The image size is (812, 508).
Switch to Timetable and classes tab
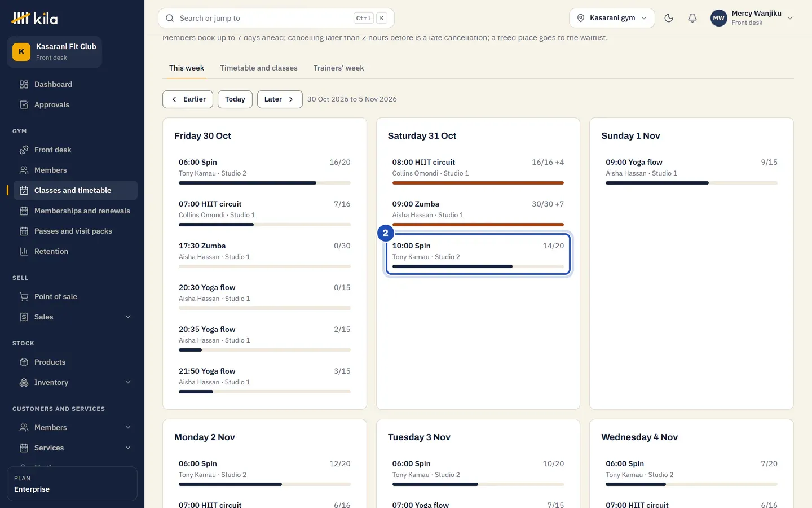tap(259, 68)
